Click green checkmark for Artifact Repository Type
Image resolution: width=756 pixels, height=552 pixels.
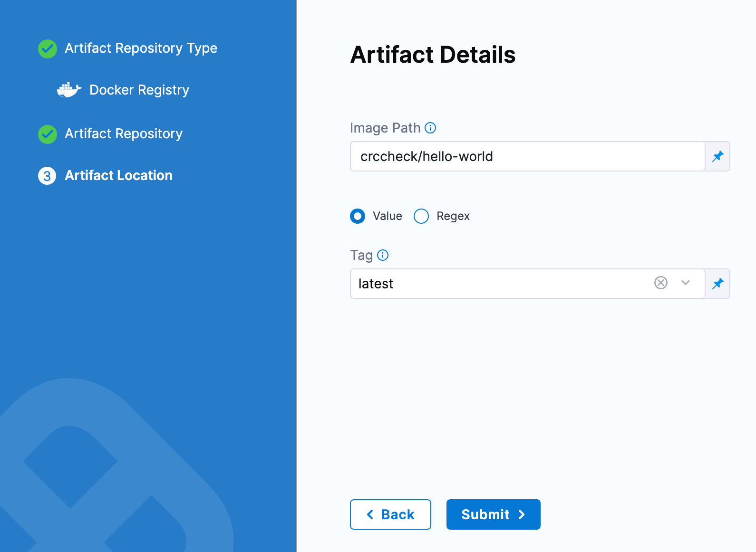pos(48,48)
